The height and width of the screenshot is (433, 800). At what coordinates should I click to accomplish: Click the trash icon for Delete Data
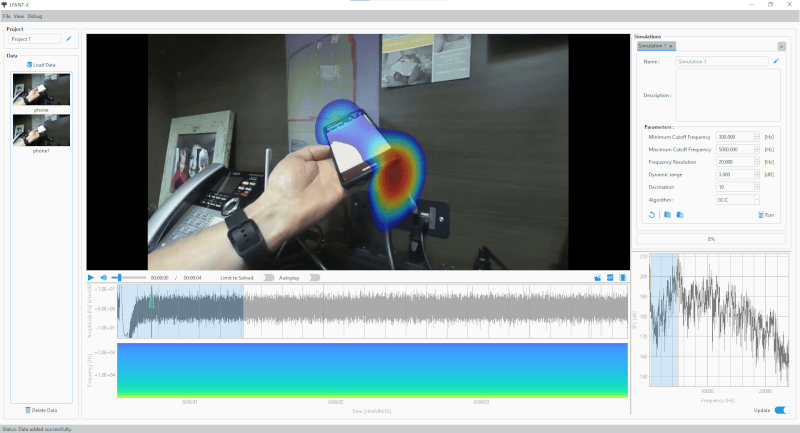tap(28, 410)
